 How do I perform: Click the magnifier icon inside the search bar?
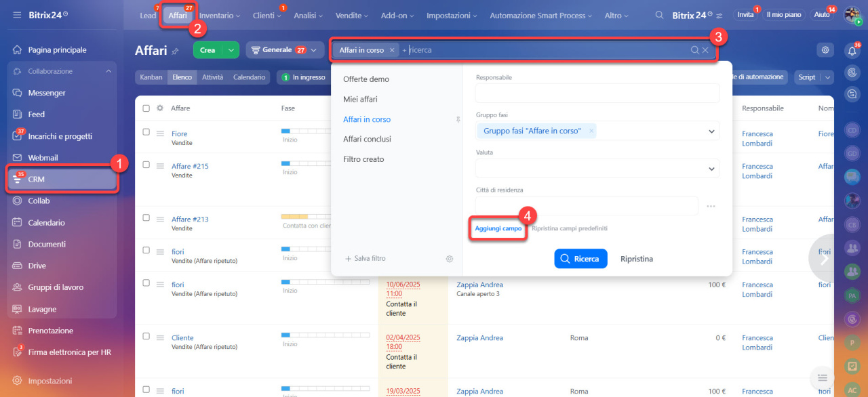tap(695, 50)
